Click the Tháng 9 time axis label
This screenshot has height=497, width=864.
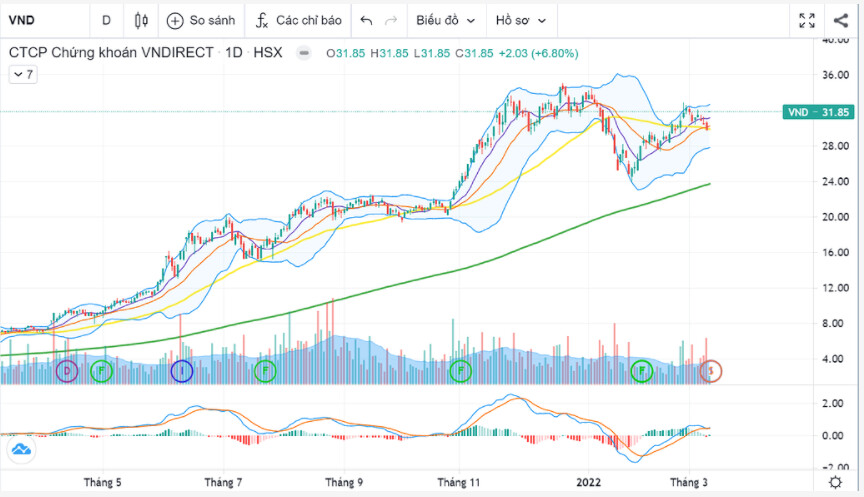pos(344,483)
